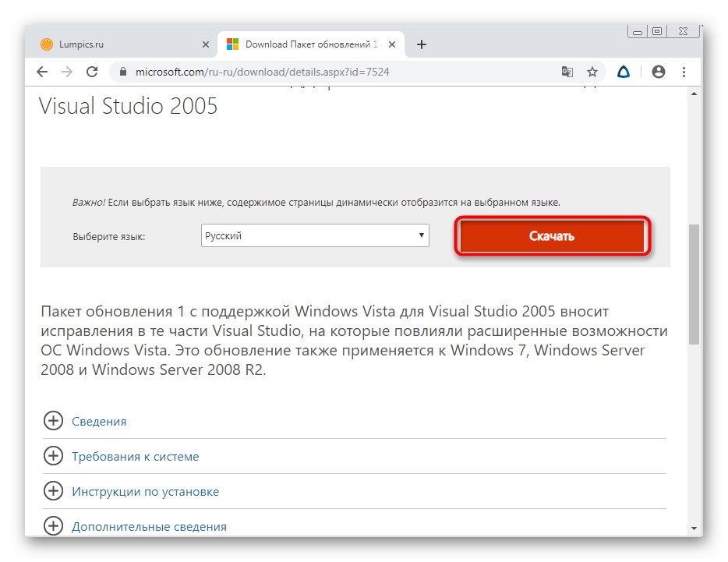Screen dimensions: 728x562
Task: Click the blue triangle extension icon
Action: [x=624, y=72]
